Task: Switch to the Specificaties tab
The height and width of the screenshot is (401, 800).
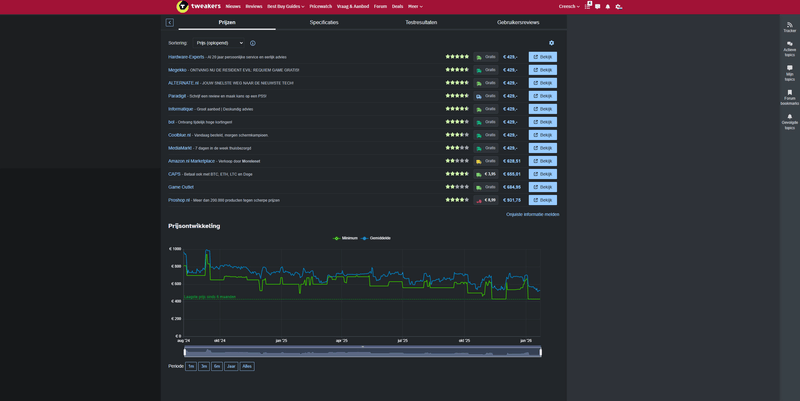Action: (324, 22)
